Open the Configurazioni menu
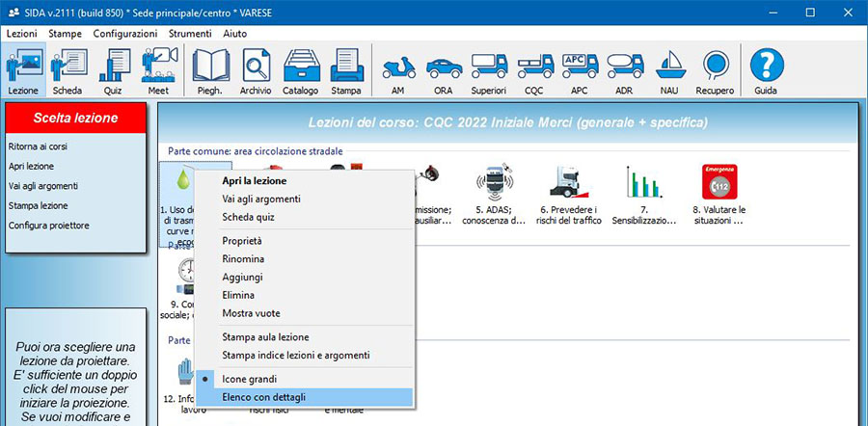 [125, 33]
